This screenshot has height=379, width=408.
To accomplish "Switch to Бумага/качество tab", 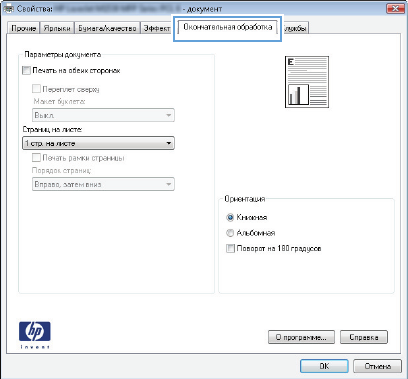I will (107, 28).
